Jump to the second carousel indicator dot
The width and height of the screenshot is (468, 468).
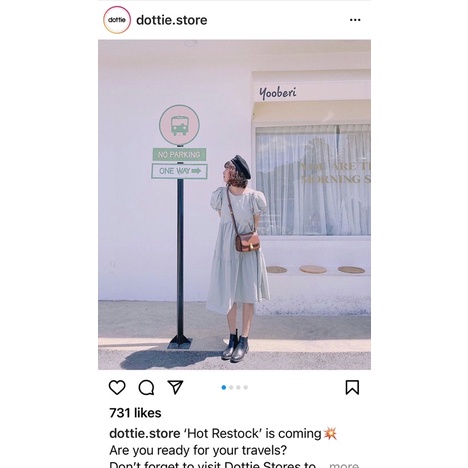pos(231,387)
